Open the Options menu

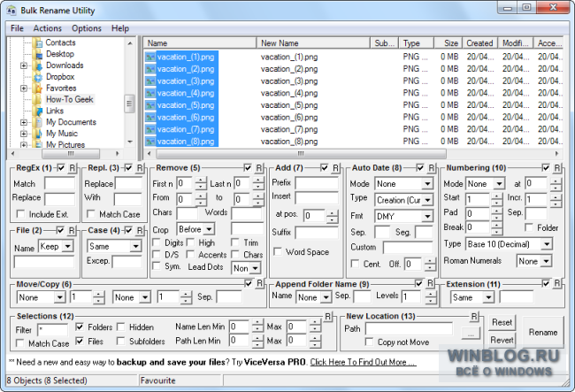point(87,28)
